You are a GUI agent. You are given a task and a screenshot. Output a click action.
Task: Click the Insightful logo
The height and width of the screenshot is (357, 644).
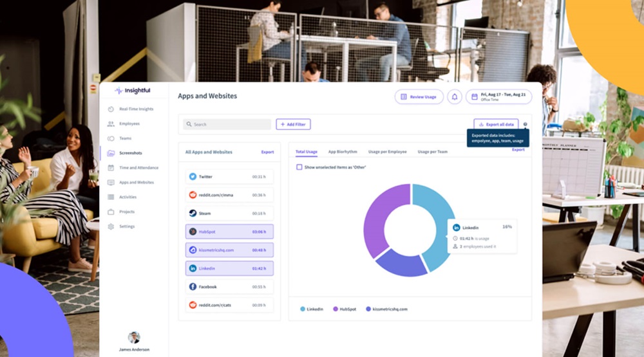[132, 91]
